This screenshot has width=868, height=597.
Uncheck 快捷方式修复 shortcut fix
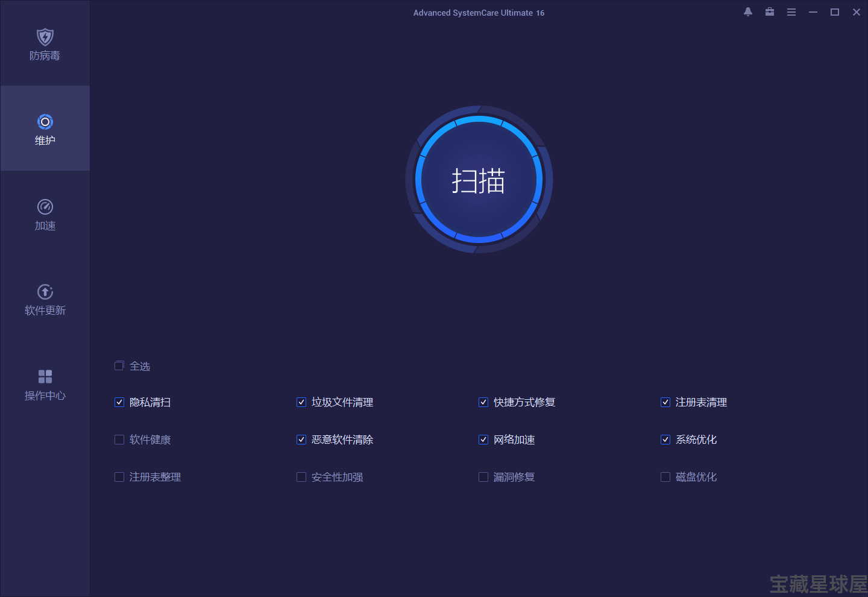(x=483, y=402)
